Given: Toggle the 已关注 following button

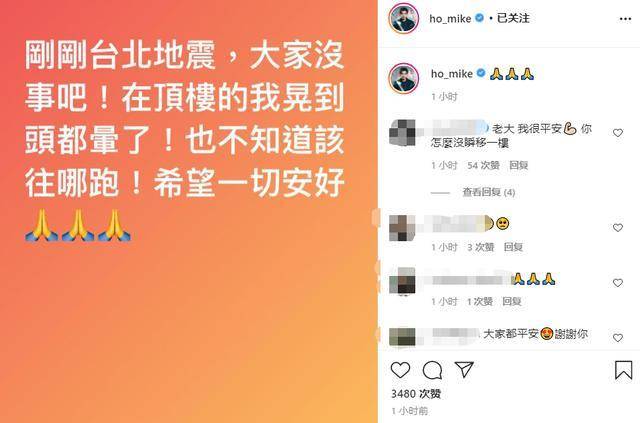Looking at the screenshot, I should pyautogui.click(x=513, y=18).
